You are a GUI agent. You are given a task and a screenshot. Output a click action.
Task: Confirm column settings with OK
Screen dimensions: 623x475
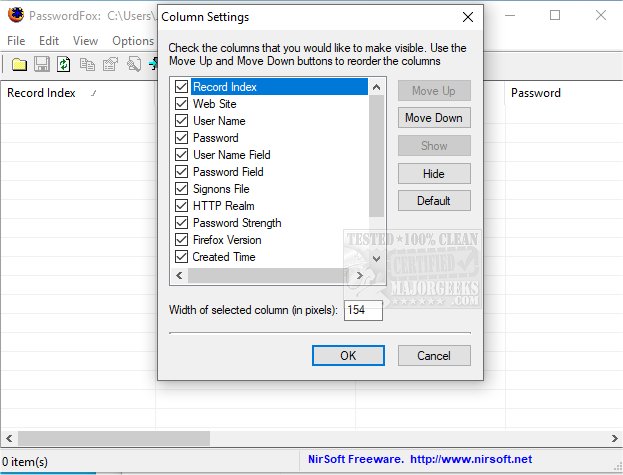point(348,355)
